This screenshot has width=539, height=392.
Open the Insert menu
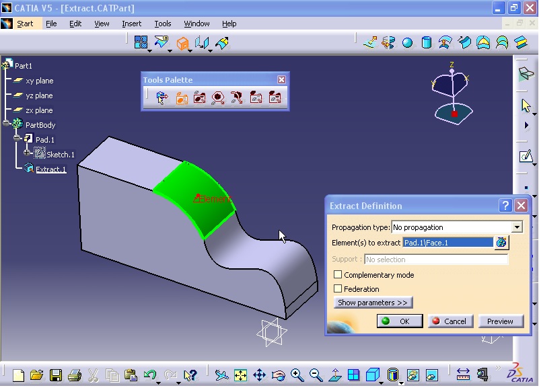click(132, 24)
